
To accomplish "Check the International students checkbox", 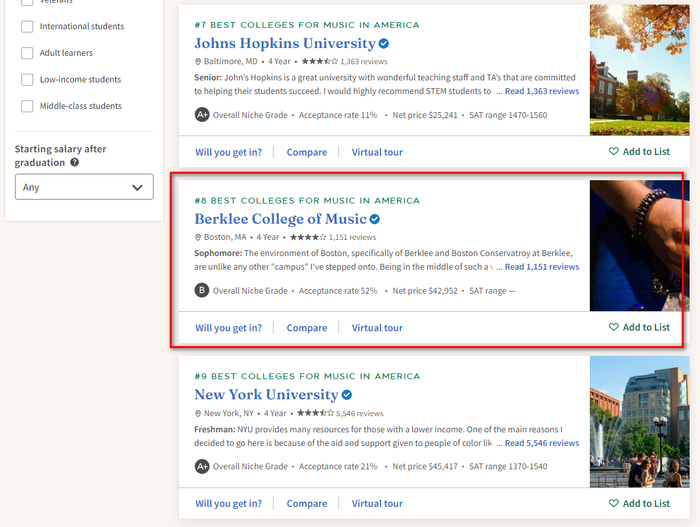I will click(27, 26).
